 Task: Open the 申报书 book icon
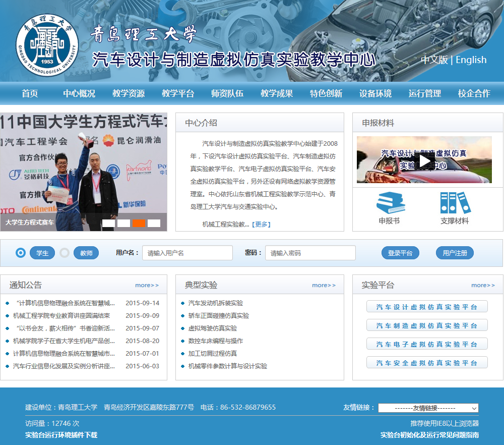click(389, 203)
